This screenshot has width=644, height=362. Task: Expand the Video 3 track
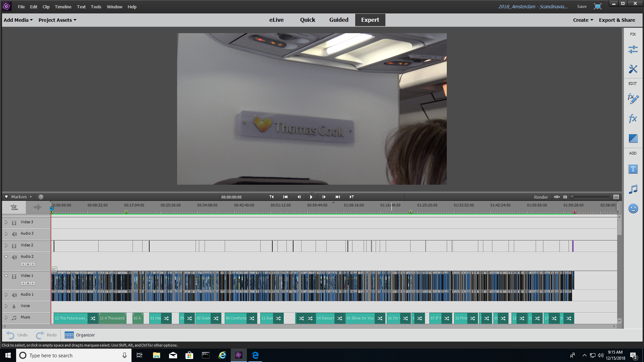pos(6,222)
